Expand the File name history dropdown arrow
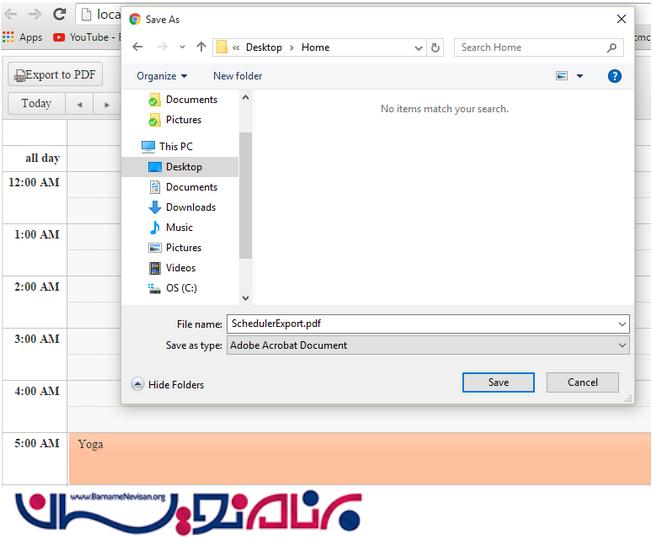The height and width of the screenshot is (537, 652). click(622, 324)
